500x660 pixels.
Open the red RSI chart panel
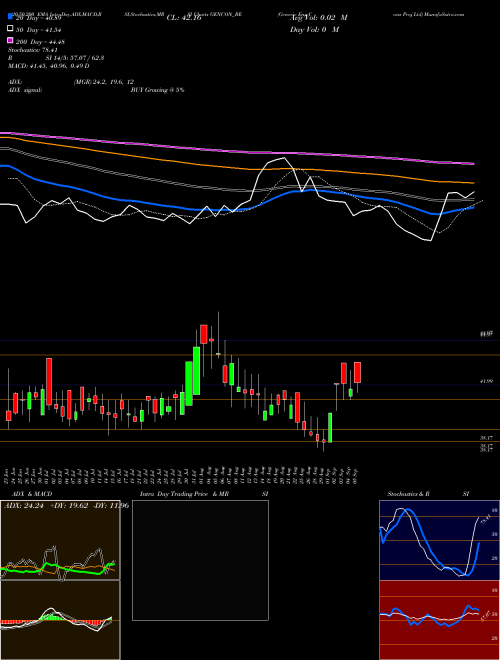pyautogui.click(x=439, y=620)
